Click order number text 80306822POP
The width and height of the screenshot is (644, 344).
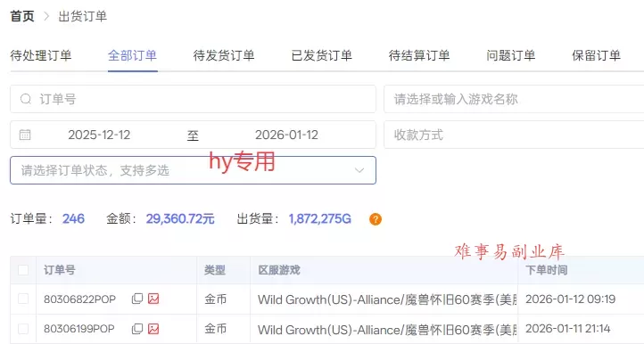79,299
